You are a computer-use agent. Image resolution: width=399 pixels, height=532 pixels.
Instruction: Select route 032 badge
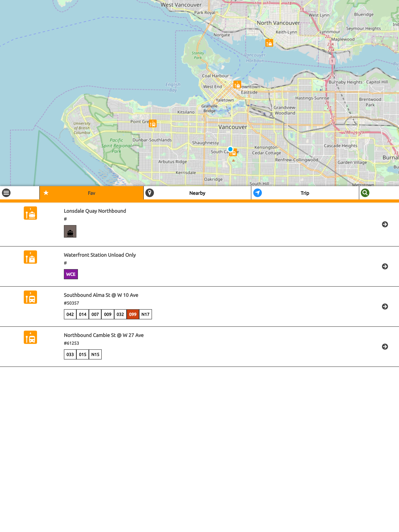120,314
